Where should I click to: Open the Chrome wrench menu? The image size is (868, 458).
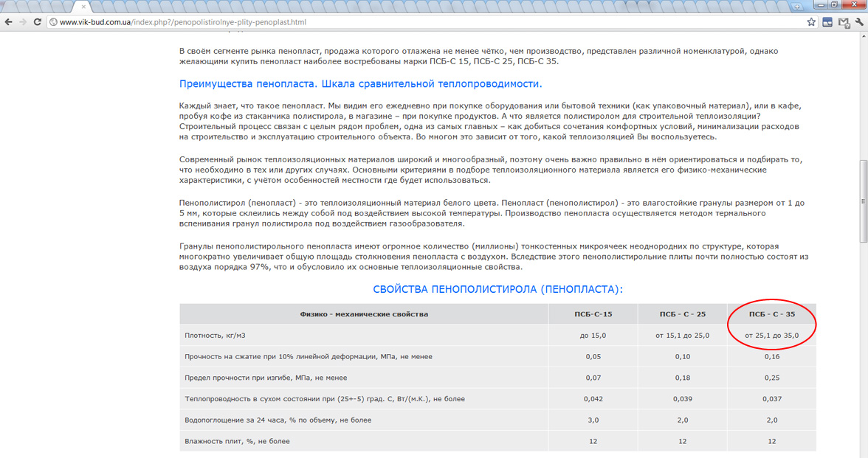[859, 22]
